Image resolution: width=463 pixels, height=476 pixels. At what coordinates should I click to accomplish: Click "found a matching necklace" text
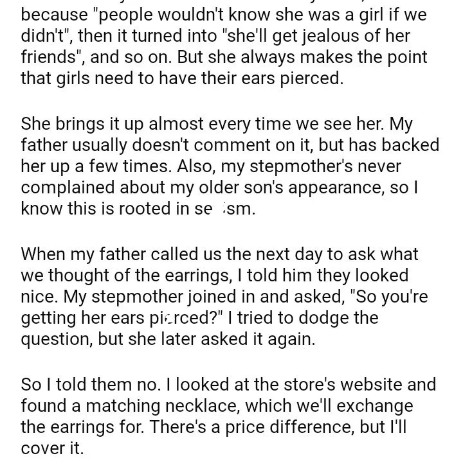(x=131, y=405)
